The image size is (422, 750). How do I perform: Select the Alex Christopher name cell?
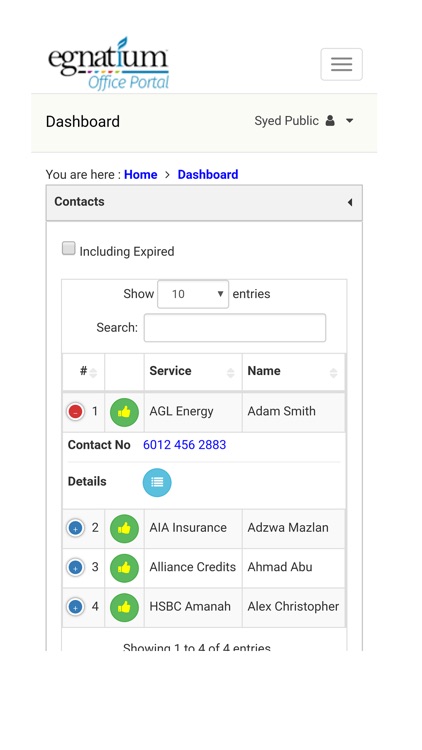click(x=293, y=607)
